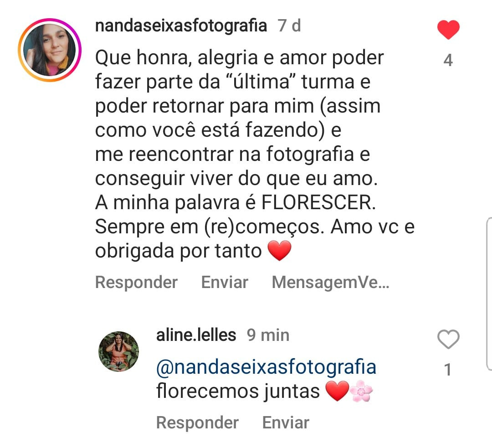Click the truncated MensagemVe... option
The height and width of the screenshot is (448, 492).
coord(330,282)
